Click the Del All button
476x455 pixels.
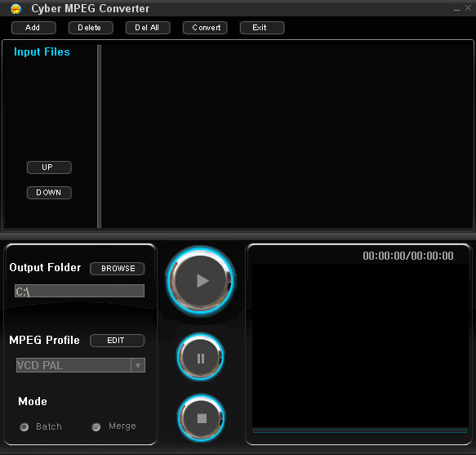tap(148, 28)
